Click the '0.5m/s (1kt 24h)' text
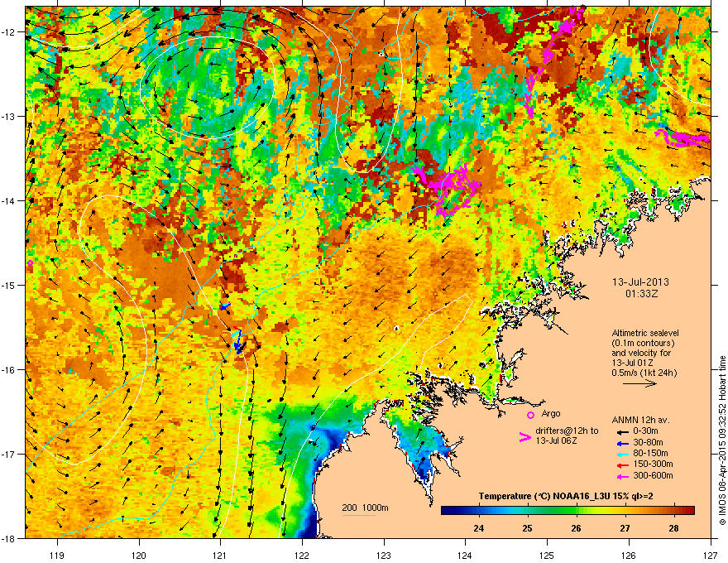 [x=644, y=373]
